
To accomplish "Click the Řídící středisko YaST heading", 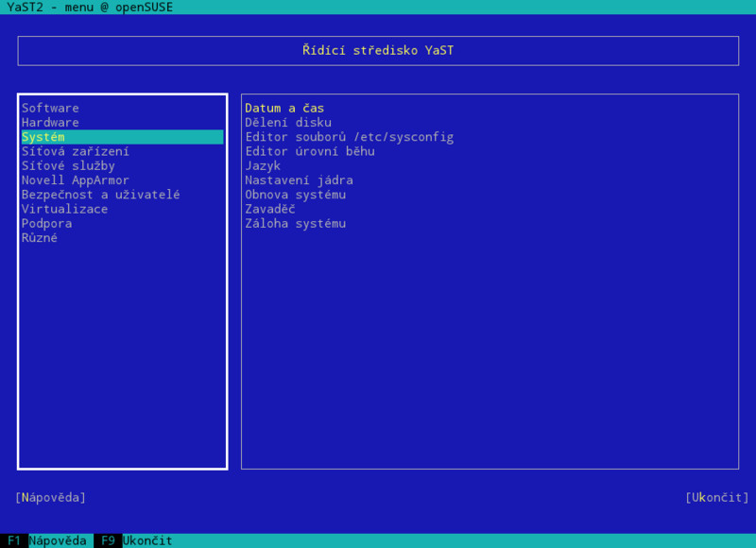I will coord(378,51).
